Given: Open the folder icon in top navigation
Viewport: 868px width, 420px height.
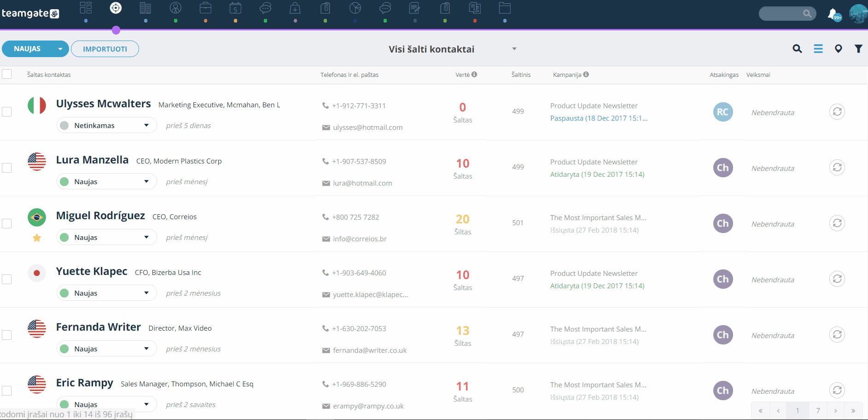Looking at the screenshot, I should point(505,8).
